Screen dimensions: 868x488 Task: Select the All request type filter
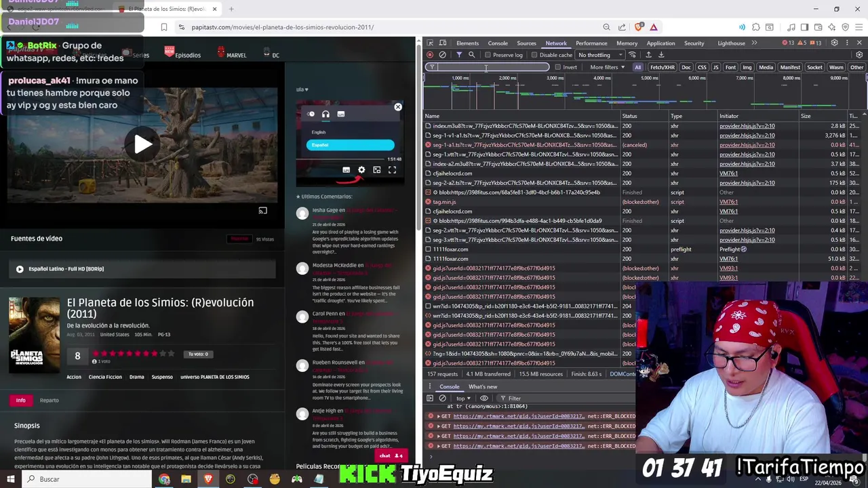click(x=637, y=67)
